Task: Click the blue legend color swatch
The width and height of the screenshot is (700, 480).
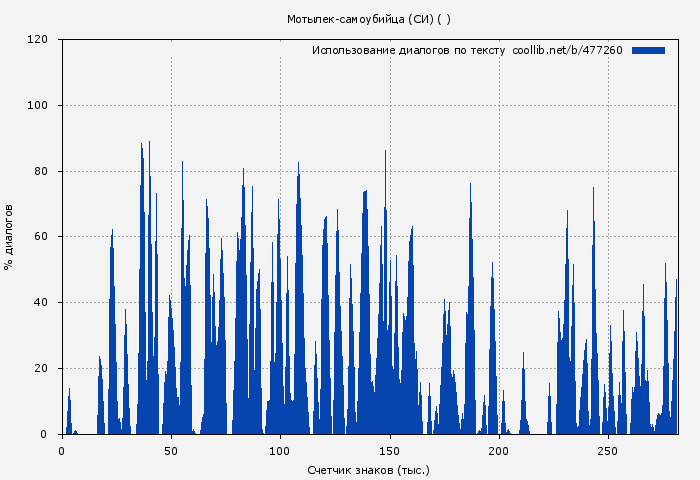Action: [648, 50]
